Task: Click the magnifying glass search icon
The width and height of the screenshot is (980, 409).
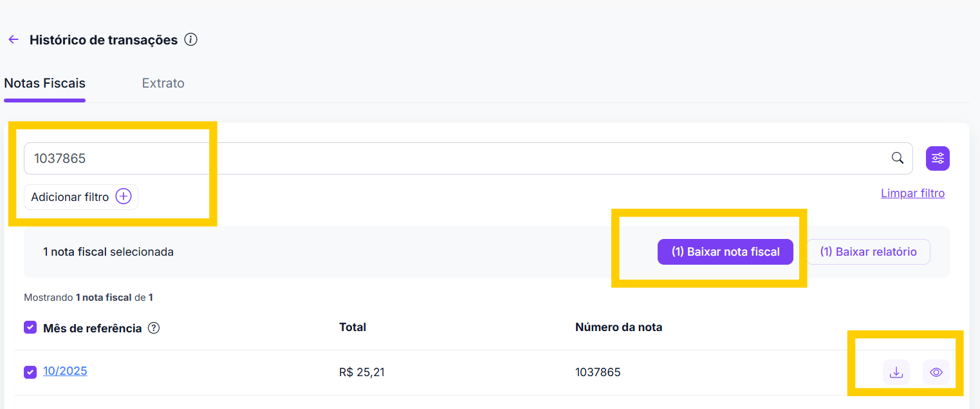Action: [897, 158]
